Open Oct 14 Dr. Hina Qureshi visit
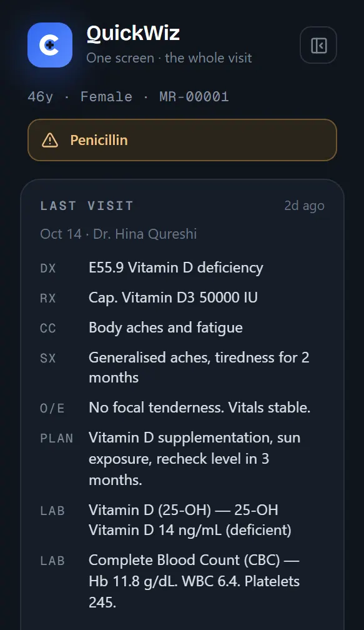This screenshot has width=364, height=630. [x=119, y=234]
